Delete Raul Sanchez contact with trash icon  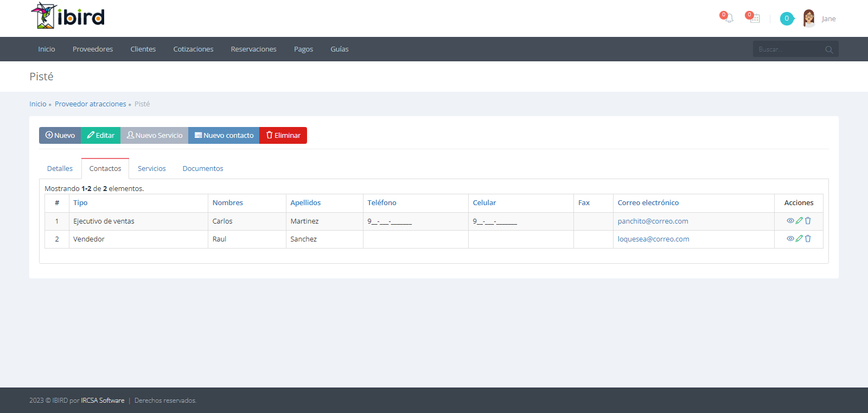click(x=808, y=239)
